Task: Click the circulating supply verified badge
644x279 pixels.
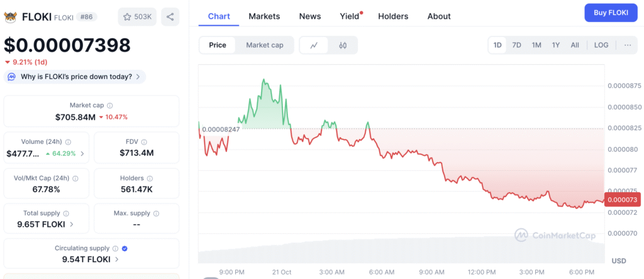Action: [x=124, y=249]
